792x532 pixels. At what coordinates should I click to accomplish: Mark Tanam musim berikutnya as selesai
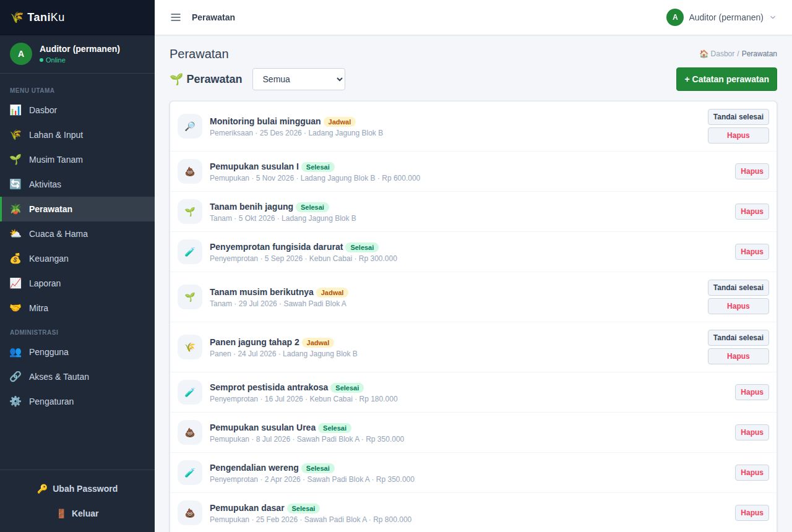coord(738,288)
